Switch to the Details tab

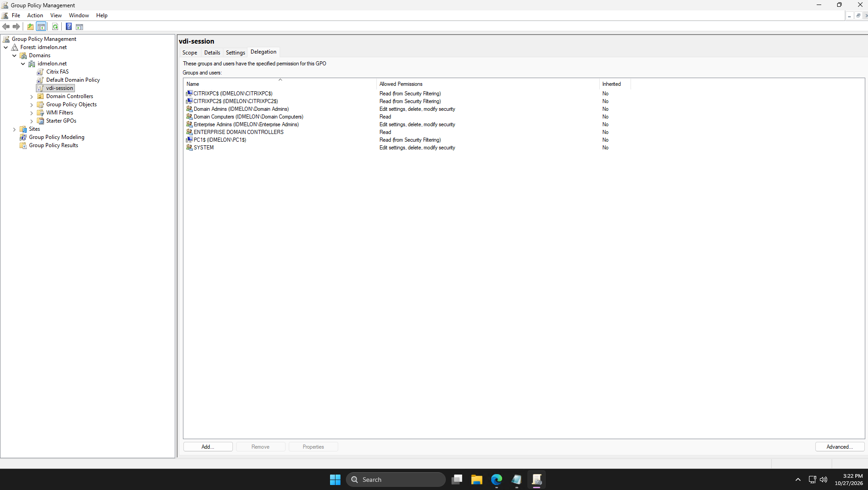click(x=212, y=53)
